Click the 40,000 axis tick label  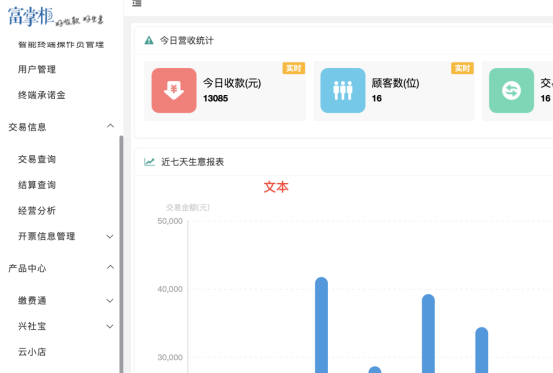pyautogui.click(x=170, y=289)
